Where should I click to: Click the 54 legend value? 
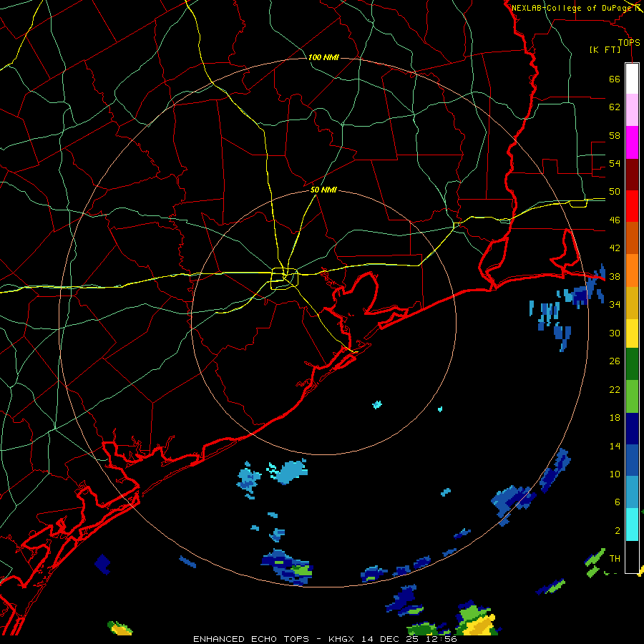[x=615, y=163]
